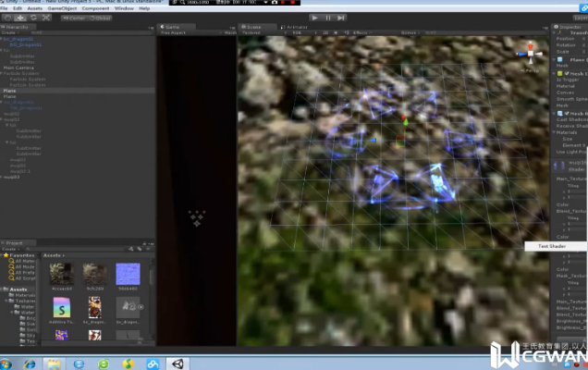Select the Hand tool in toolbar
The image size is (588, 370).
[x=7, y=18]
